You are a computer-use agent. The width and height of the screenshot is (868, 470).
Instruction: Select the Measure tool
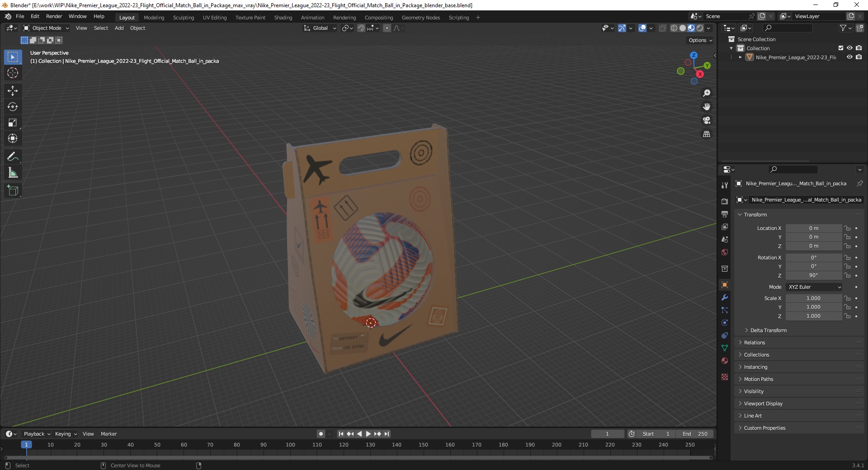coord(13,173)
